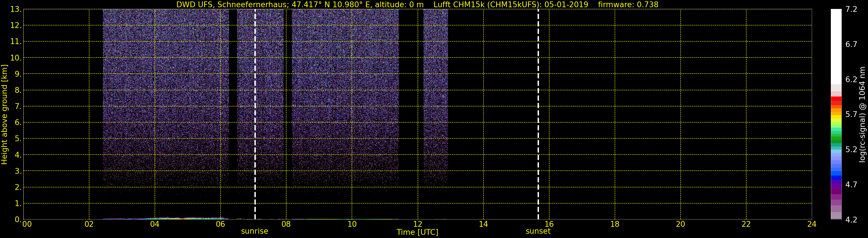This screenshot has width=868, height=238.
Task: Click the 'Height above ground [km]' axis label
Action: point(4,114)
